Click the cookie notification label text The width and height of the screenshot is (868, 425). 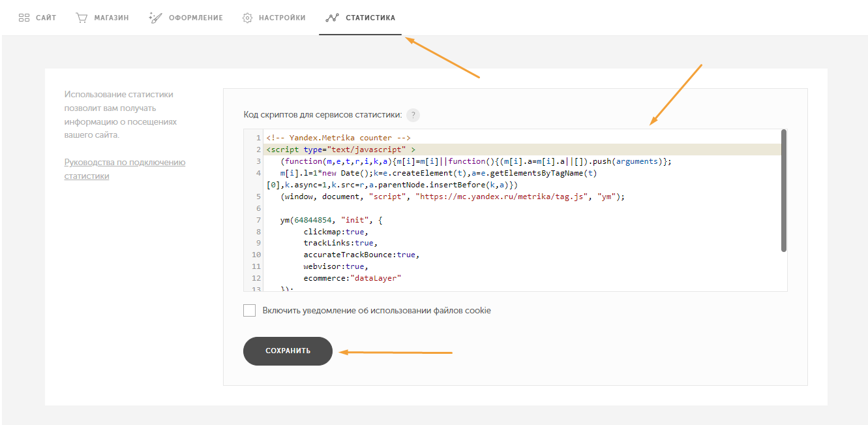[377, 311]
